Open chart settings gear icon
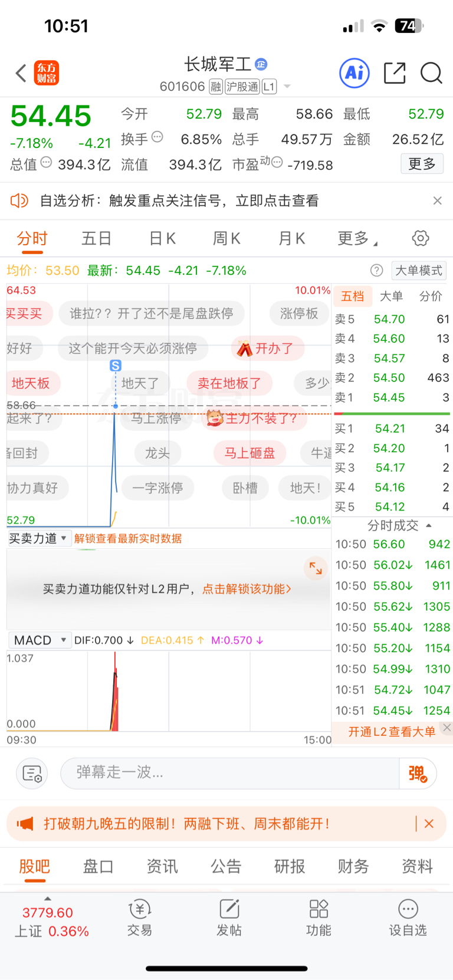 (x=421, y=238)
